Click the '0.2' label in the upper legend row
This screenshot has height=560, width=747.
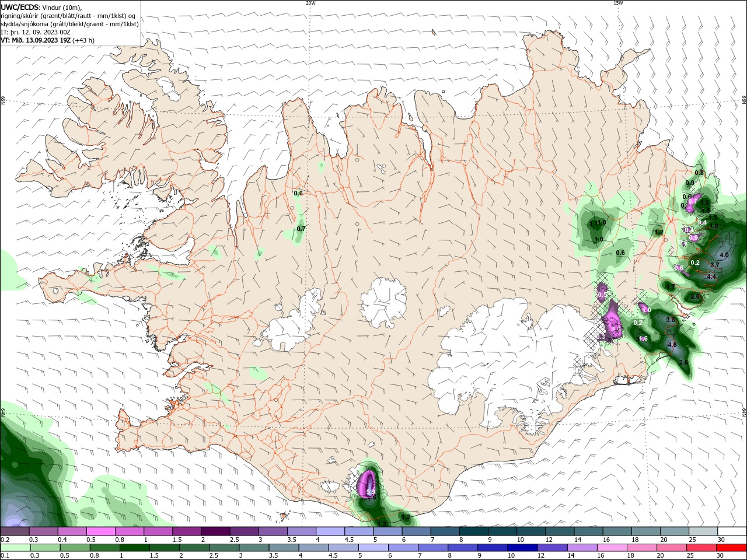tap(5, 540)
